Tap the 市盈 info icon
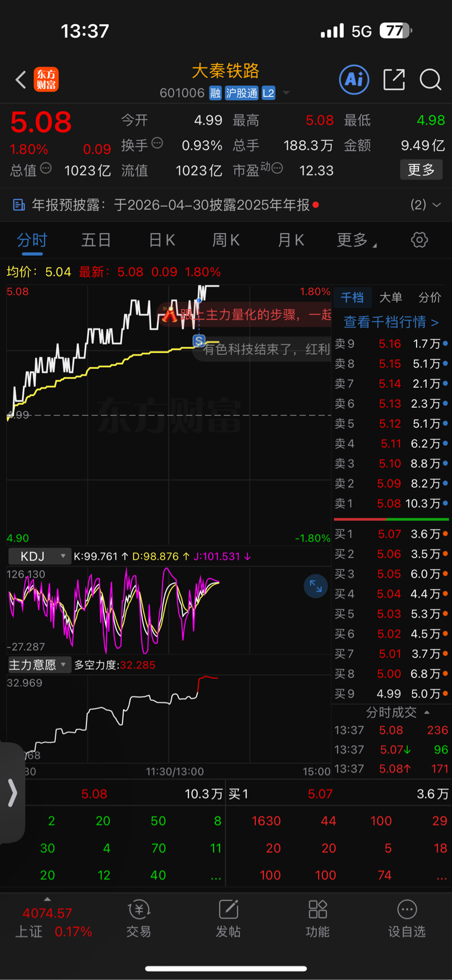Image resolution: width=452 pixels, height=980 pixels. point(277,168)
